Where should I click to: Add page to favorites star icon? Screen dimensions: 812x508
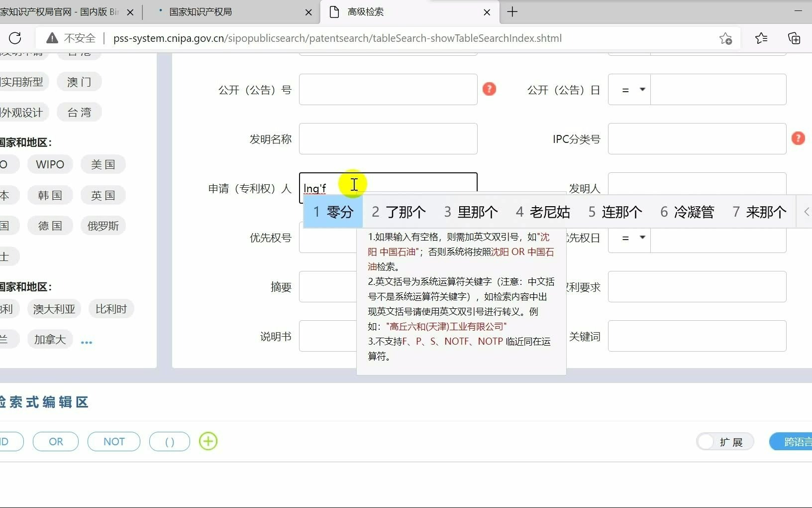tap(725, 38)
